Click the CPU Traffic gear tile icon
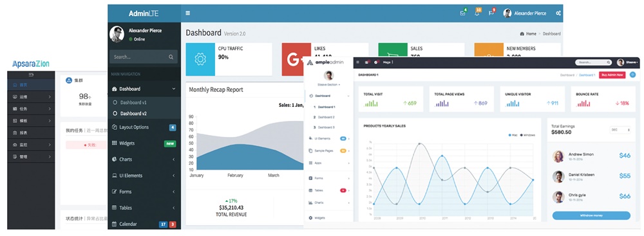This screenshot has width=644, height=236. tap(200, 60)
